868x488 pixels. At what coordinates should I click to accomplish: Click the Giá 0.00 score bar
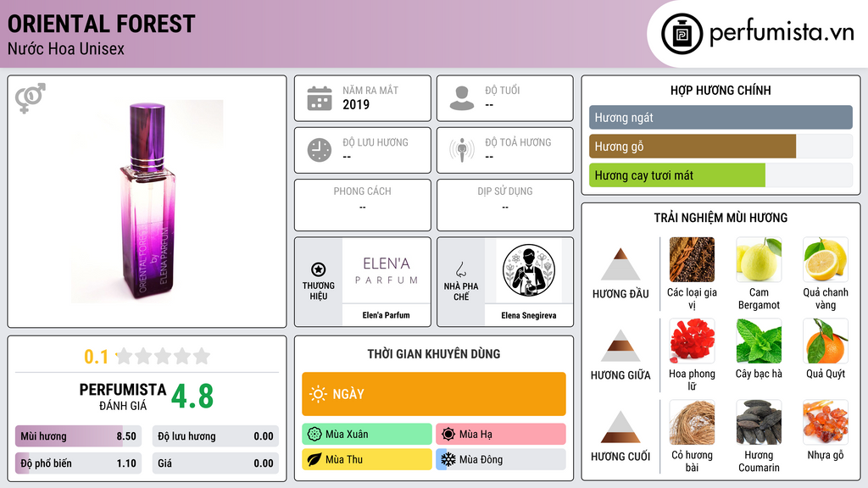click(x=215, y=463)
